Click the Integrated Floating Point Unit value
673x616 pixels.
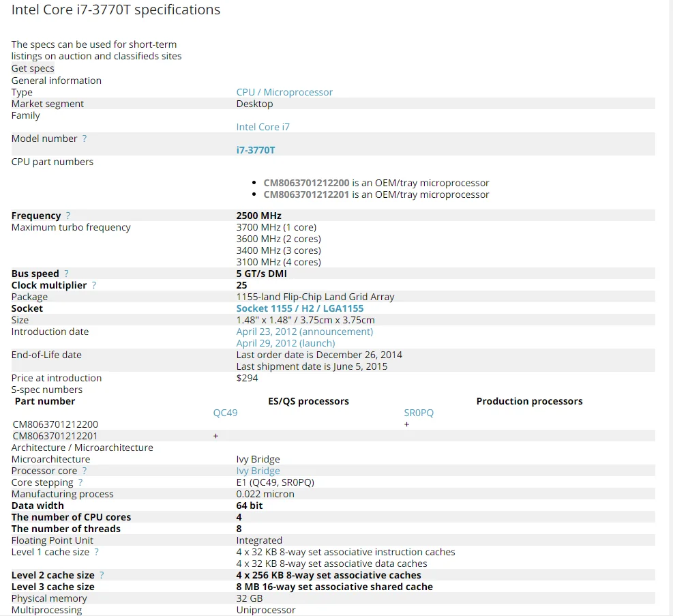tap(259, 540)
